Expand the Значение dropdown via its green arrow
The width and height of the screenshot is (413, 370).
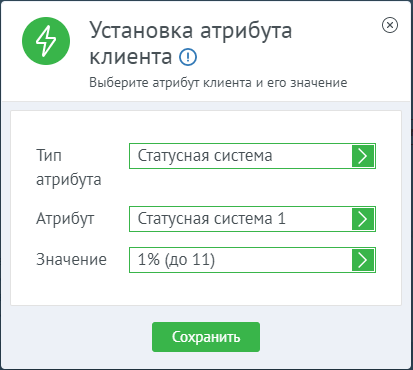point(363,260)
